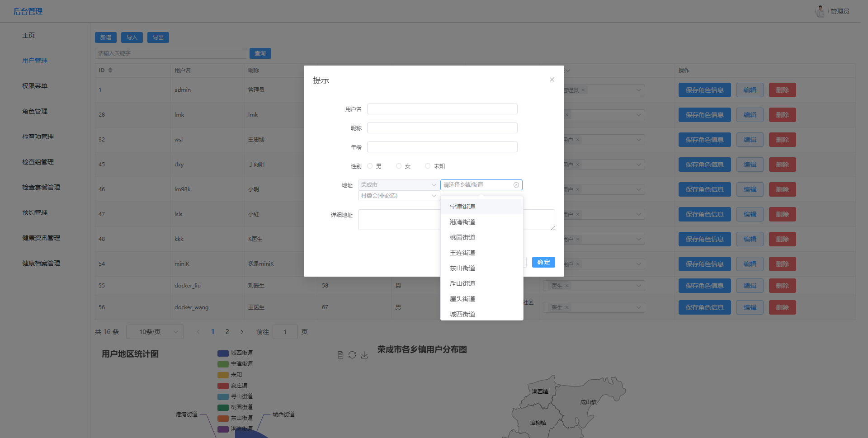Clear the 乡镇/街道 selection using circle-x icon
Viewport: 868px width, 438px height.
point(516,185)
